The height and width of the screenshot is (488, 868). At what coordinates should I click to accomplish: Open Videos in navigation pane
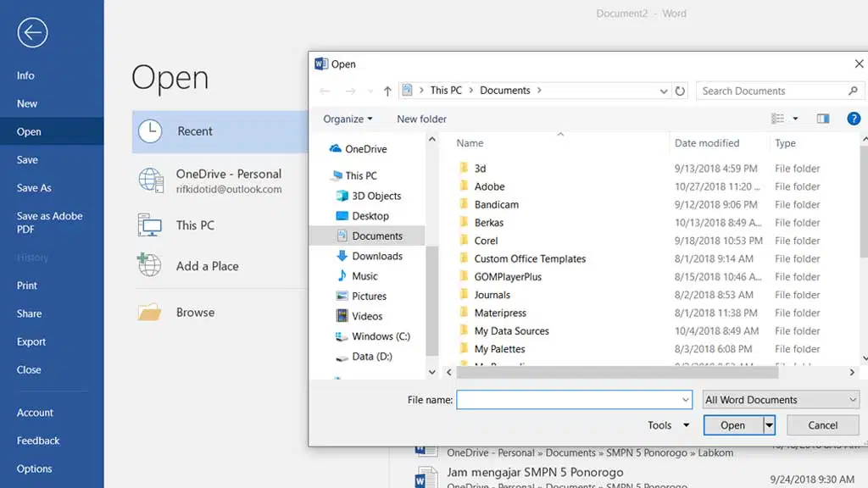pyautogui.click(x=359, y=316)
